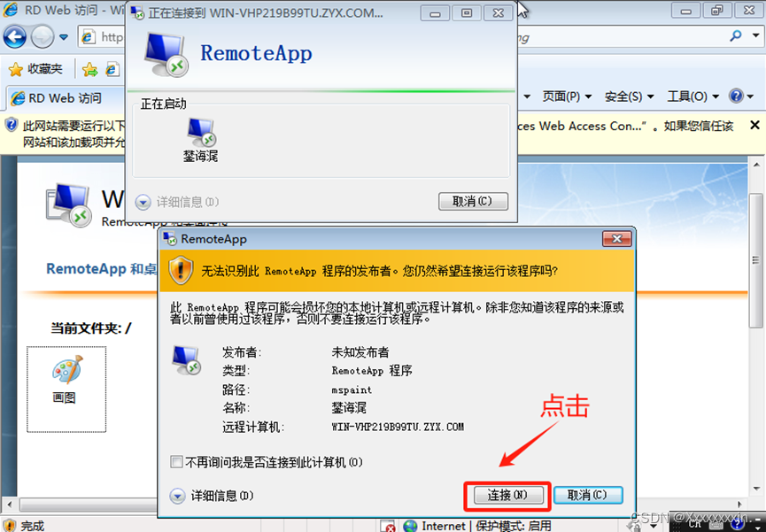Dismiss the yellow information bar with X
This screenshot has height=532, width=766.
click(754, 126)
